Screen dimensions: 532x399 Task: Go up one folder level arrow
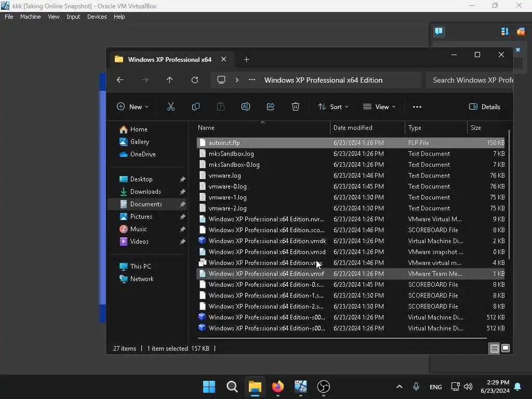click(170, 79)
